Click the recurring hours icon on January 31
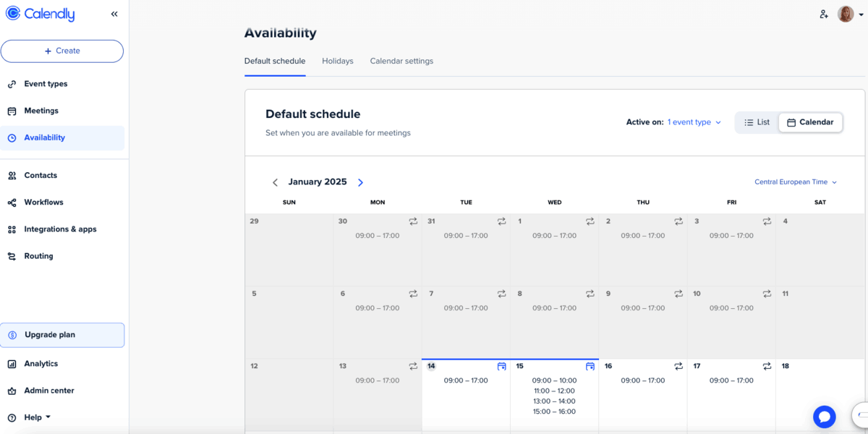 pos(501,221)
